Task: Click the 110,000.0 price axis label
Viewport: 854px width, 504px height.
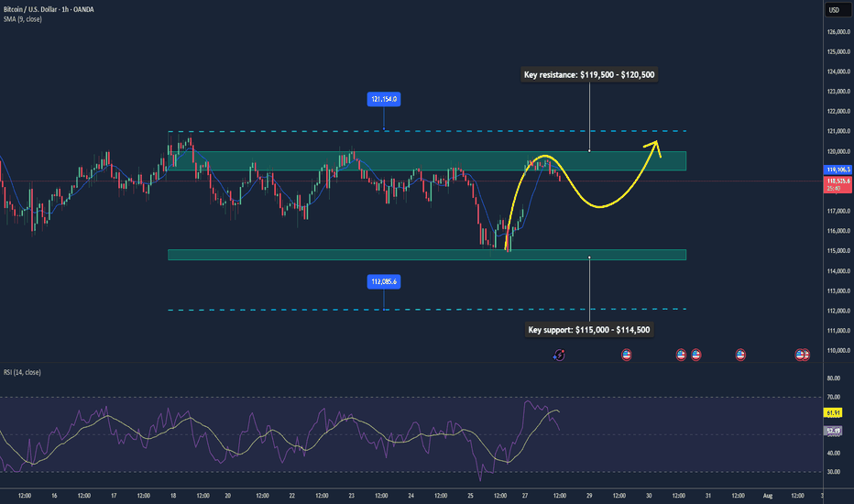Action: point(838,350)
